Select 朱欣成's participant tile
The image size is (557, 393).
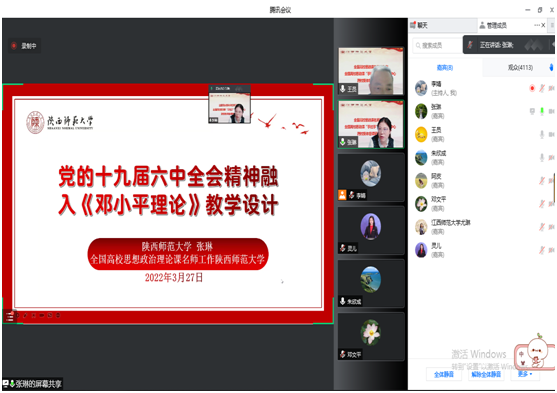[371, 283]
